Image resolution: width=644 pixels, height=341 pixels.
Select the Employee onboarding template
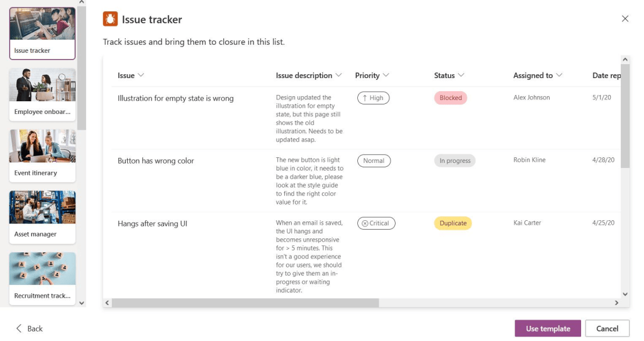42,94
